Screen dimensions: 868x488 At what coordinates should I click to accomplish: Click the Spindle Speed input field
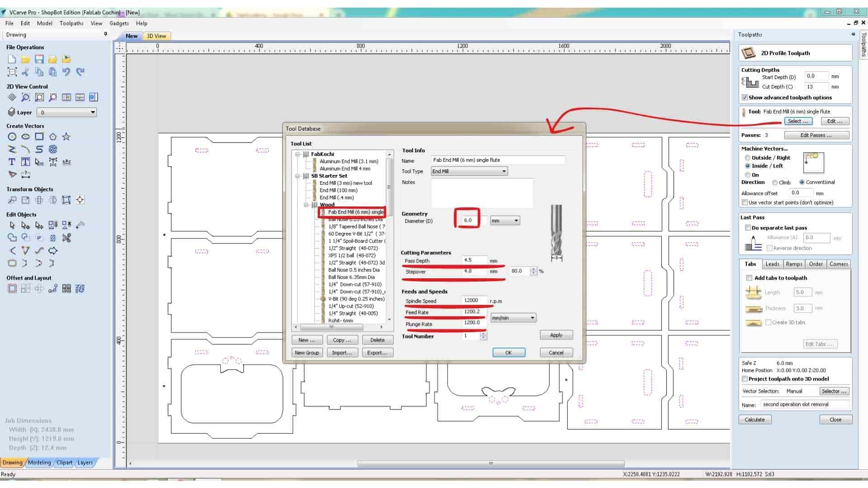(x=474, y=300)
